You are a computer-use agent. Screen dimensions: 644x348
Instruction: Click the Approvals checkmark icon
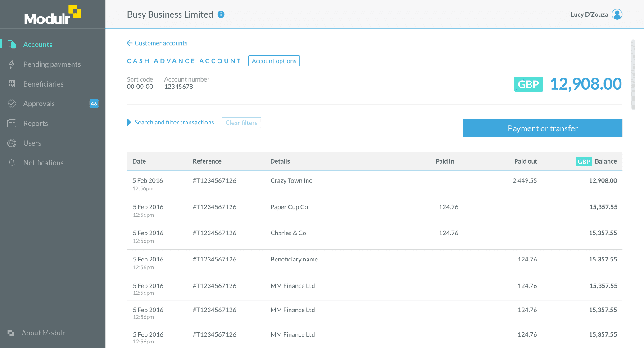[12, 104]
